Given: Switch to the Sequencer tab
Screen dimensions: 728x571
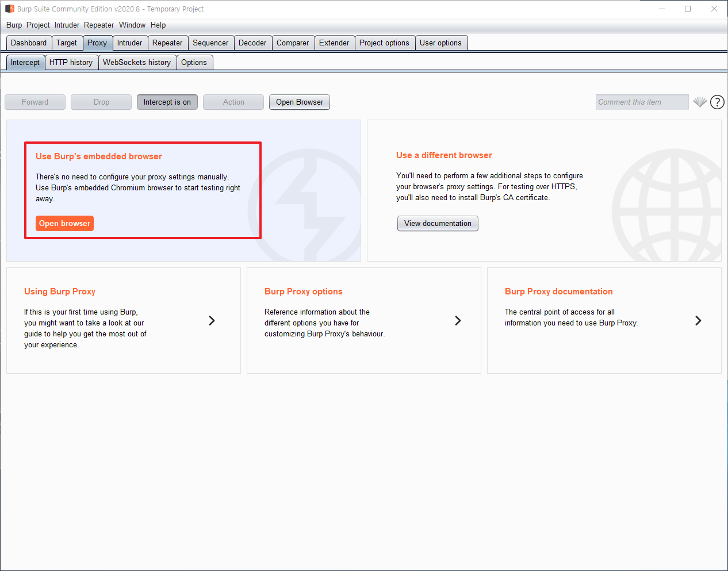Looking at the screenshot, I should 210,43.
